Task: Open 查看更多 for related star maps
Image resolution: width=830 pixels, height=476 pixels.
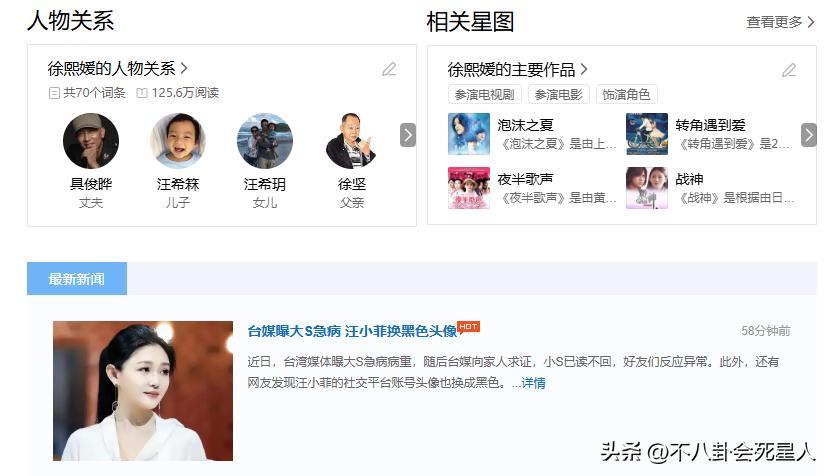Action: tap(780, 22)
